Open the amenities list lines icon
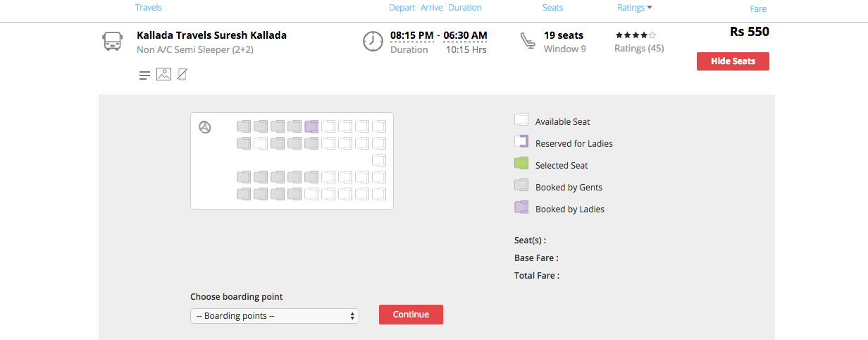The width and height of the screenshot is (868, 340). point(144,75)
